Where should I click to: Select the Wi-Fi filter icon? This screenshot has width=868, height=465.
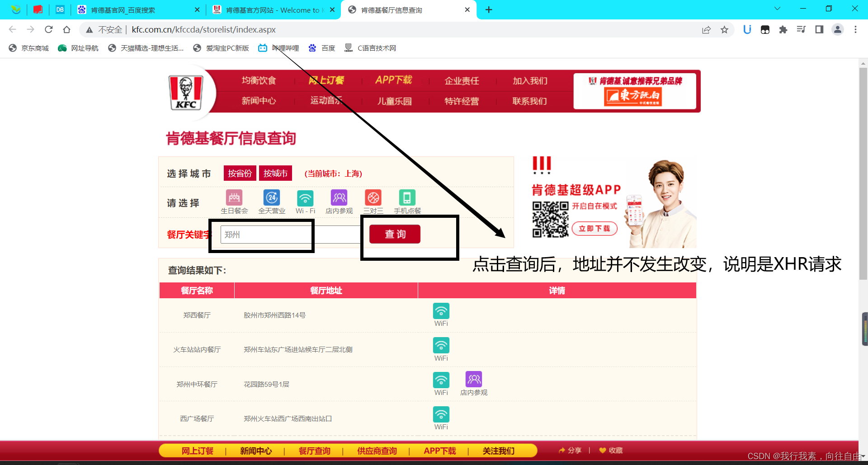tap(305, 197)
